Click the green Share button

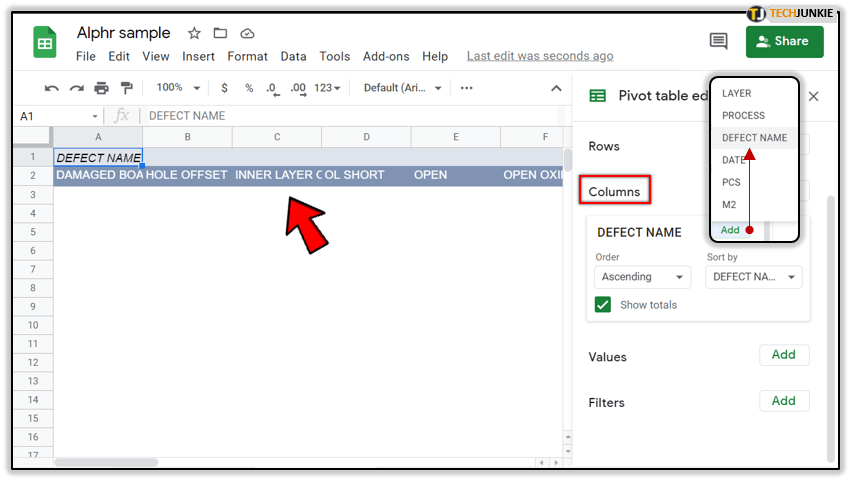pyautogui.click(x=784, y=41)
